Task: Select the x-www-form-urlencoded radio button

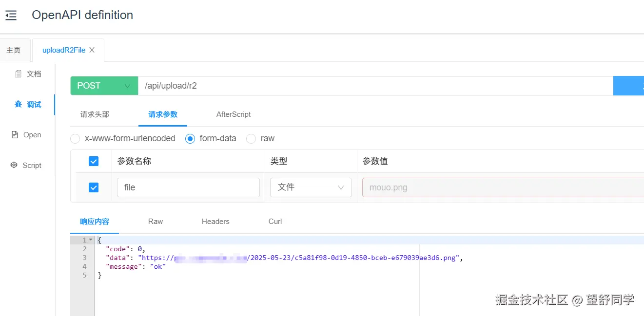Action: coord(75,138)
